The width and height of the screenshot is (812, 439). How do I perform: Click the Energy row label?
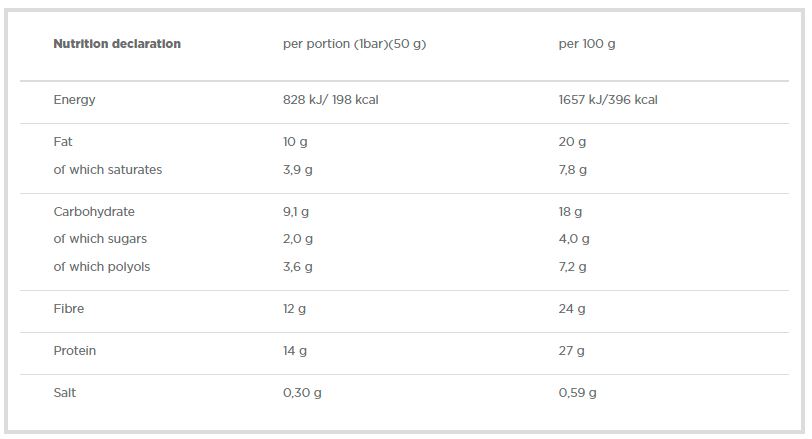(74, 100)
